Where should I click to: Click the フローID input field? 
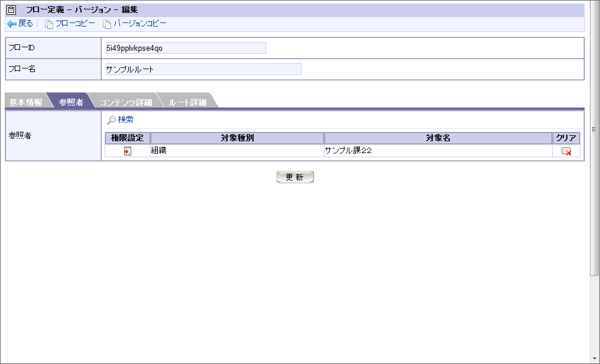pos(186,48)
